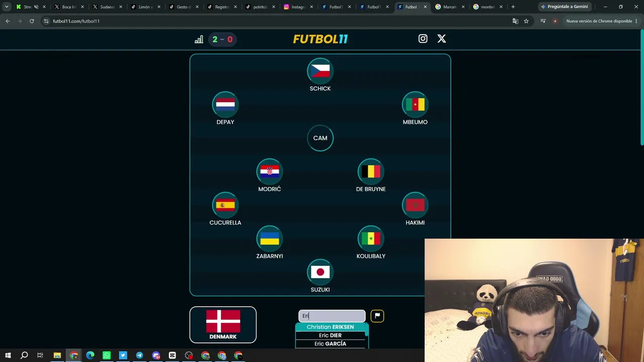Image resolution: width=644 pixels, height=362 pixels.
Task: View site information icon in address bar
Action: coord(46,21)
